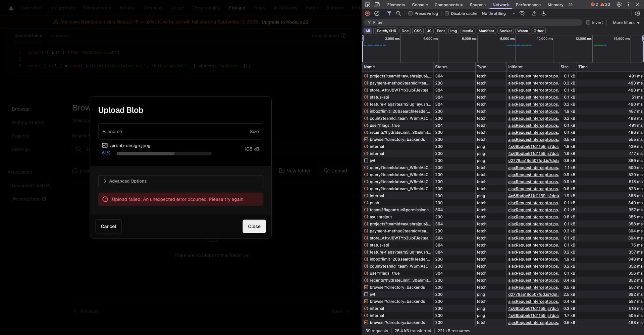Viewport: 644px width, 335px height.
Task: Click the 12,000 ms marker in the network timeline
Action: pos(583,39)
